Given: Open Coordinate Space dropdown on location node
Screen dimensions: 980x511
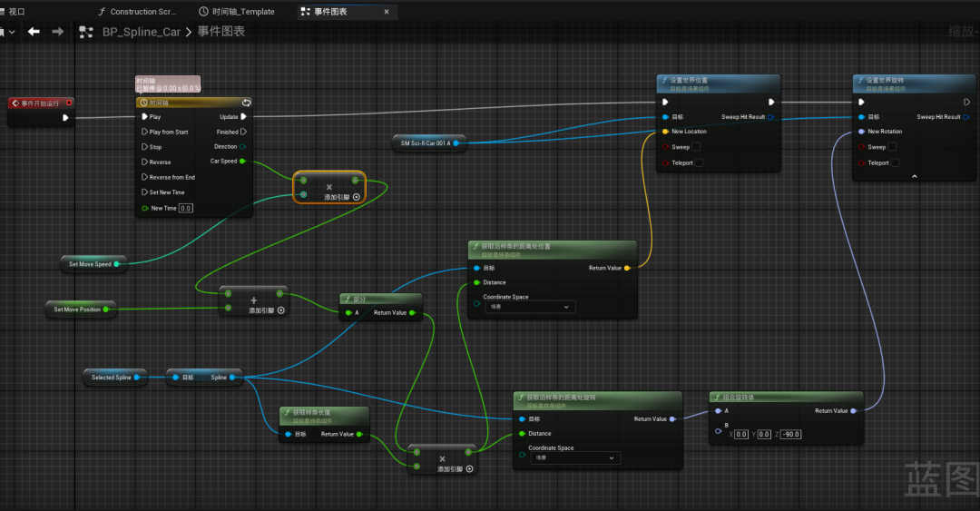Looking at the screenshot, I should 529,307.
